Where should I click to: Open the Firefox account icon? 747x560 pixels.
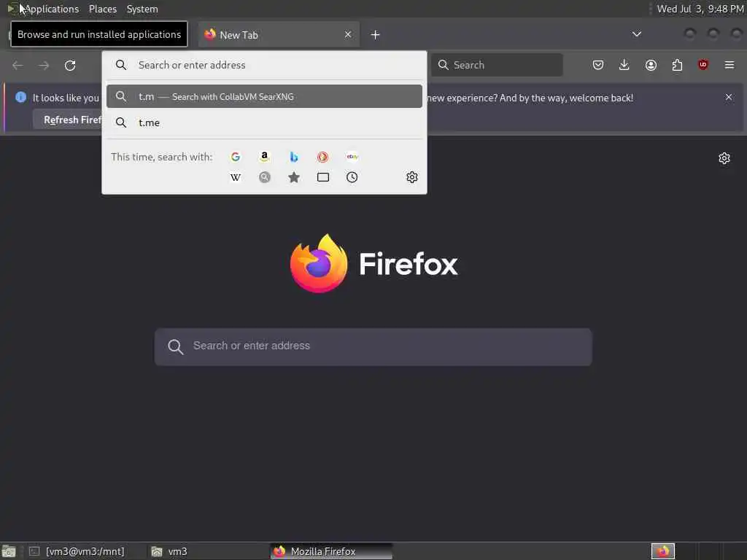click(651, 65)
